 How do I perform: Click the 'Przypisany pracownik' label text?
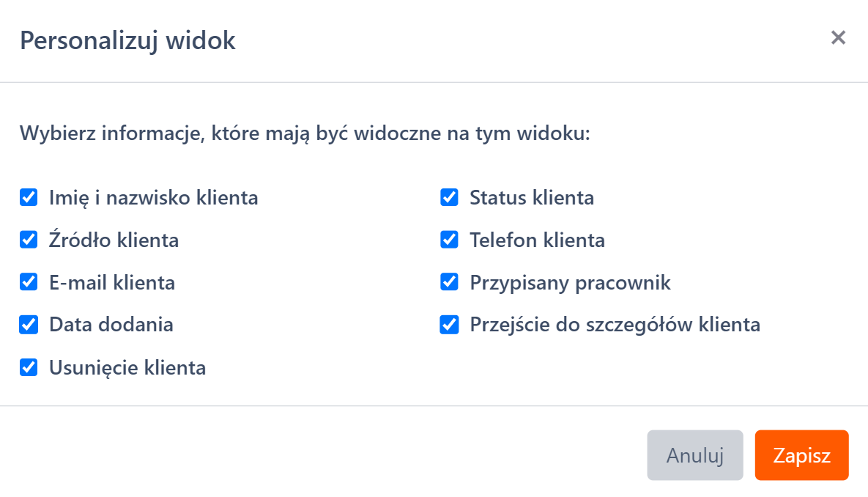570,283
